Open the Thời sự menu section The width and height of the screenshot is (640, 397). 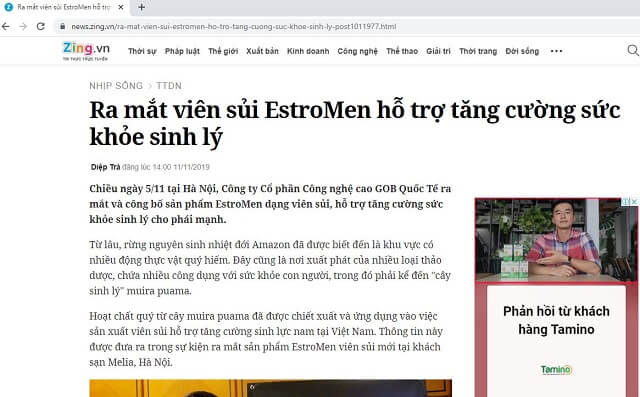142,51
